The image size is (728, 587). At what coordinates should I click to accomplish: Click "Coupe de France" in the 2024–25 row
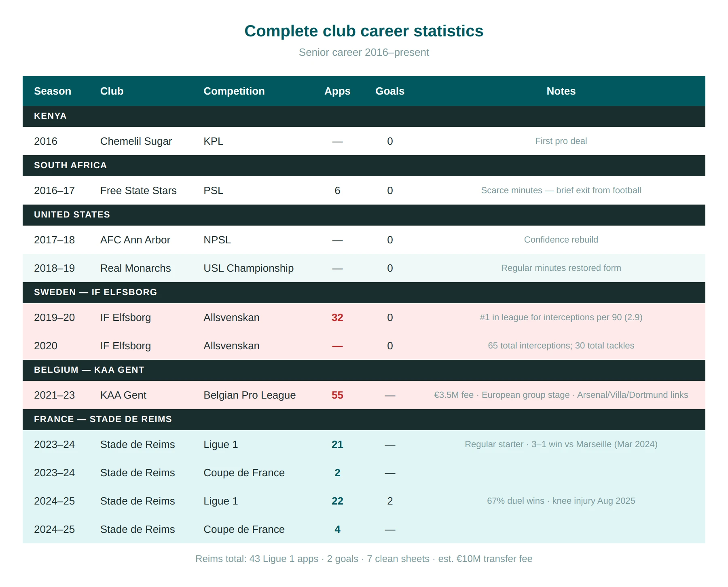click(244, 529)
